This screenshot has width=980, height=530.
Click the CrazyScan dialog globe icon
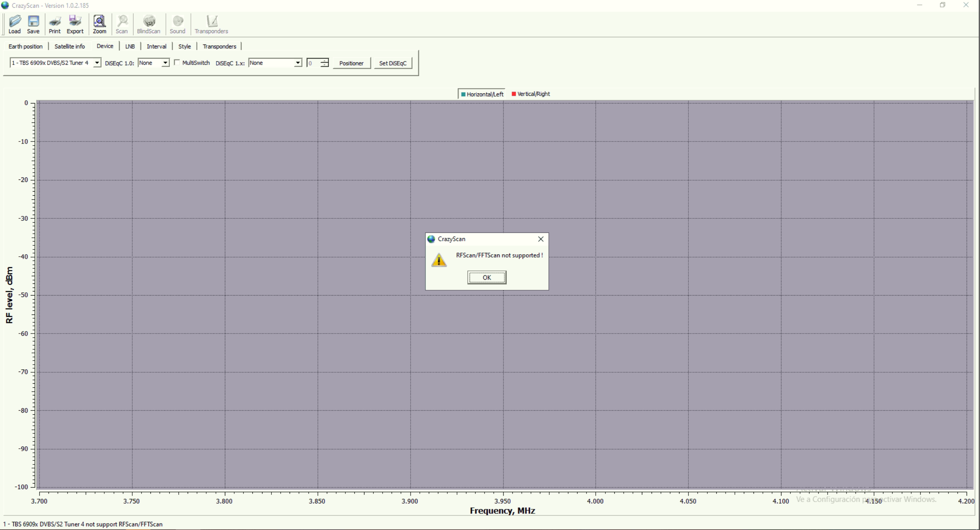(431, 239)
